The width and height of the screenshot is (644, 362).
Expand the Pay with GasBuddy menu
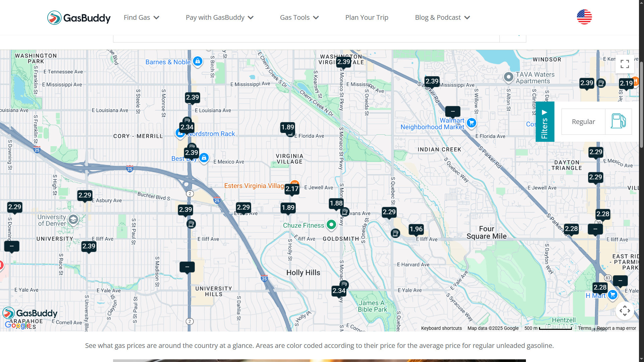[219, 17]
